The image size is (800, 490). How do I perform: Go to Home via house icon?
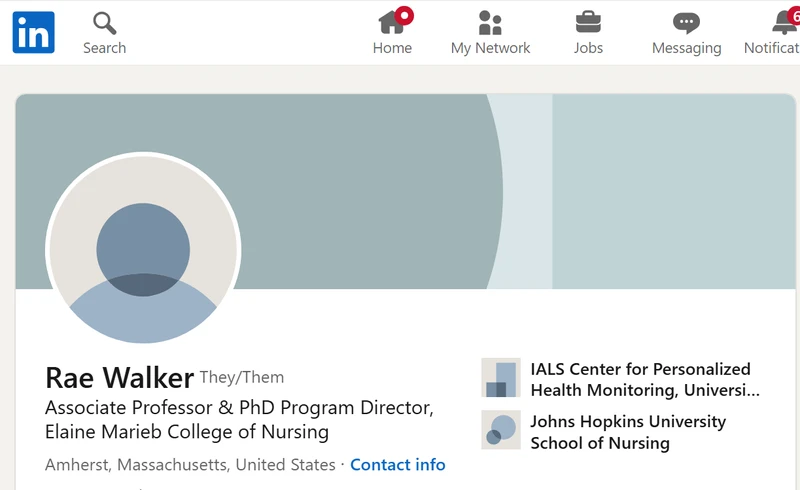click(x=392, y=22)
